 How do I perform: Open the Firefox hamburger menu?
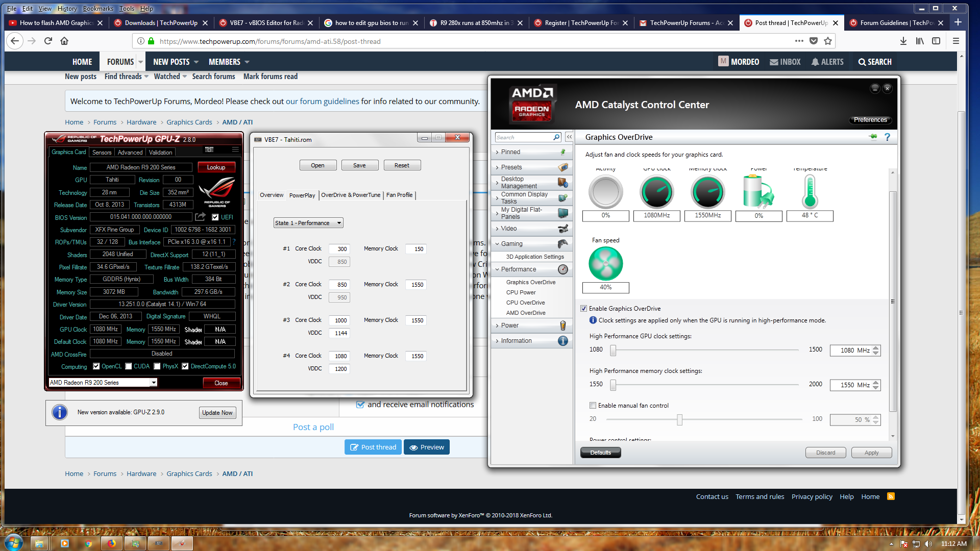pyautogui.click(x=956, y=41)
